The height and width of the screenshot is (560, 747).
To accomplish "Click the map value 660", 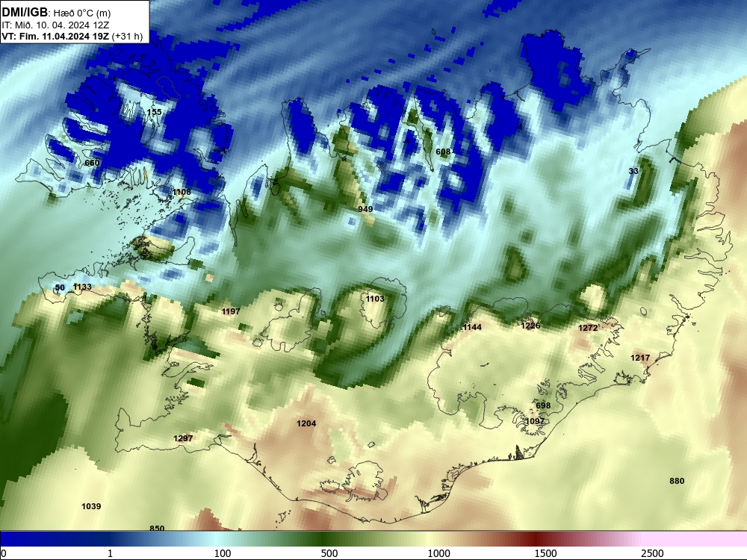I will tap(92, 163).
